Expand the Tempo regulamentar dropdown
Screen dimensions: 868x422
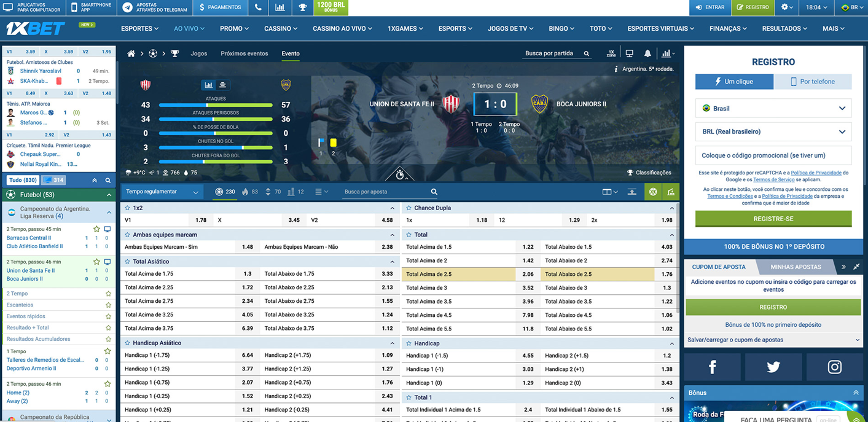click(162, 192)
